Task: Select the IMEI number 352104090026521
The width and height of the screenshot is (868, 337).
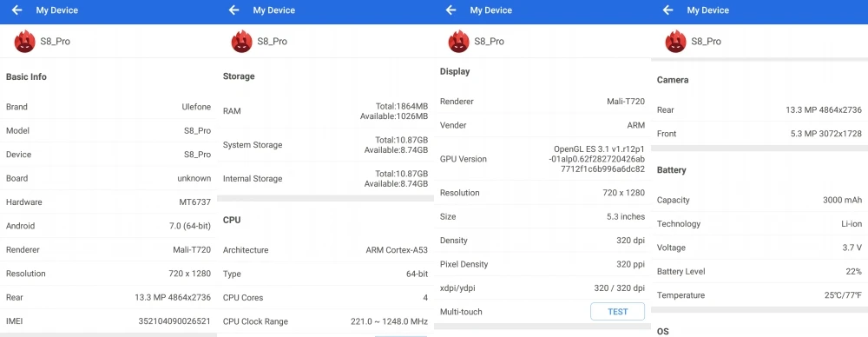Action: [x=174, y=321]
